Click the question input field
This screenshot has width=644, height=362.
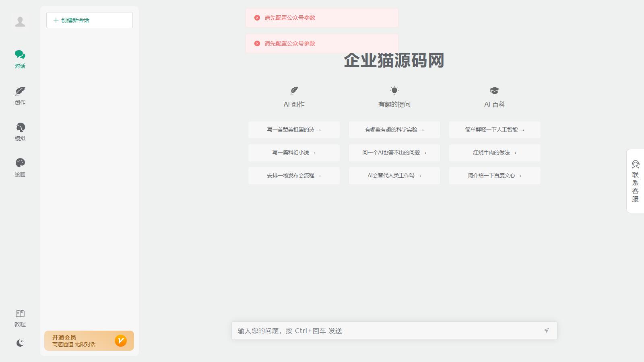coord(386,331)
